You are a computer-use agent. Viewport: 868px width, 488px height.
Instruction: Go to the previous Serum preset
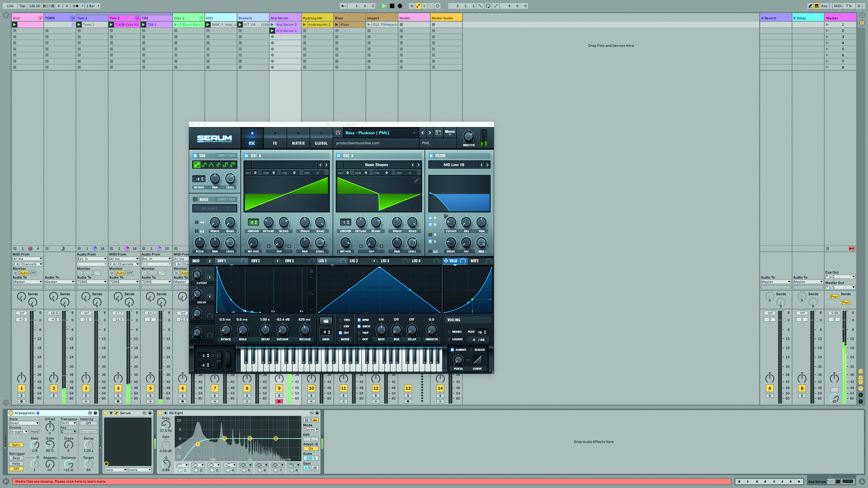click(422, 133)
